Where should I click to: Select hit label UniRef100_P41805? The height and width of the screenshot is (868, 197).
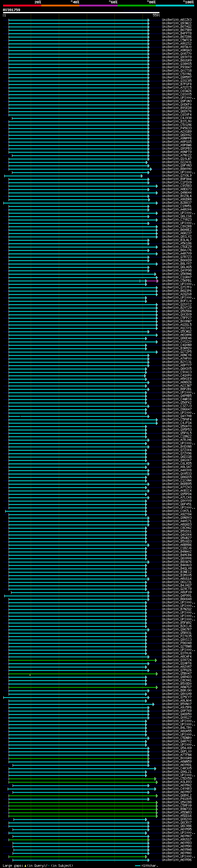(x=176, y=799)
